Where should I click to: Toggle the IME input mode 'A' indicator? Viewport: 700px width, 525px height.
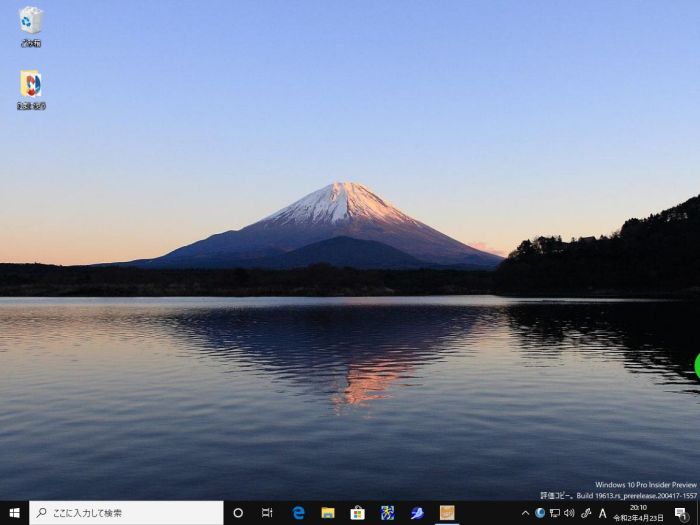click(603, 513)
